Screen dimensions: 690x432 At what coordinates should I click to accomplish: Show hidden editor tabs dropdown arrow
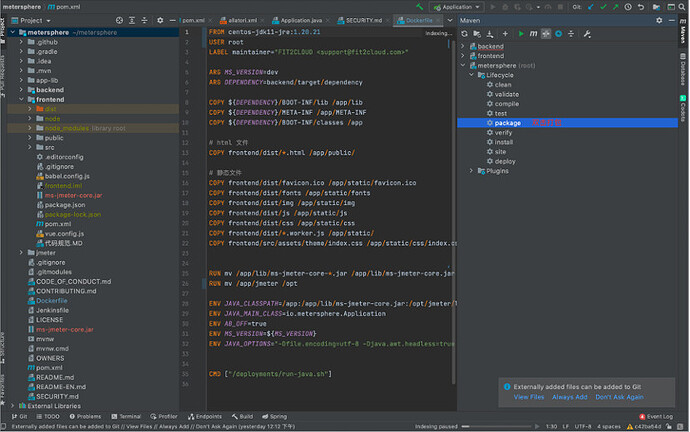pyautogui.click(x=450, y=20)
